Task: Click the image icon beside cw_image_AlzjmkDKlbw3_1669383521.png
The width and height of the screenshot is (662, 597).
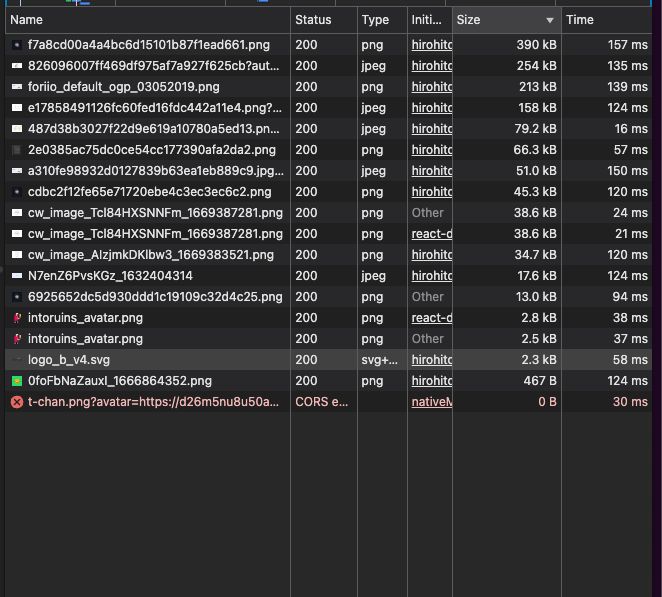Action: click(x=16, y=255)
